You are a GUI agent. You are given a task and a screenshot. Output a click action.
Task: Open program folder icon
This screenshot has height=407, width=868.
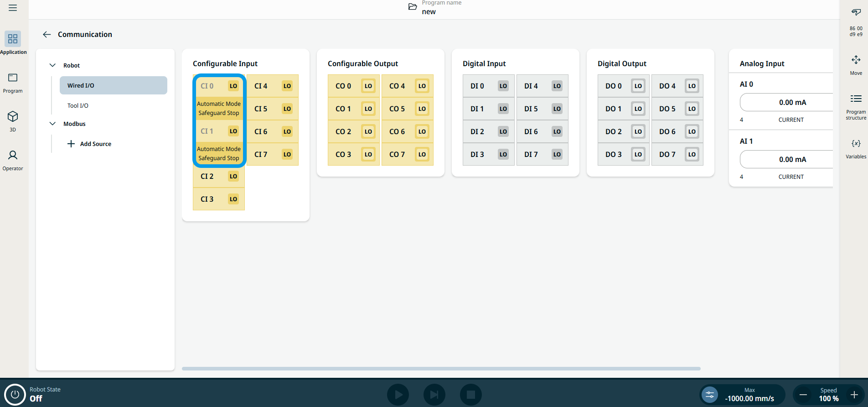click(412, 7)
